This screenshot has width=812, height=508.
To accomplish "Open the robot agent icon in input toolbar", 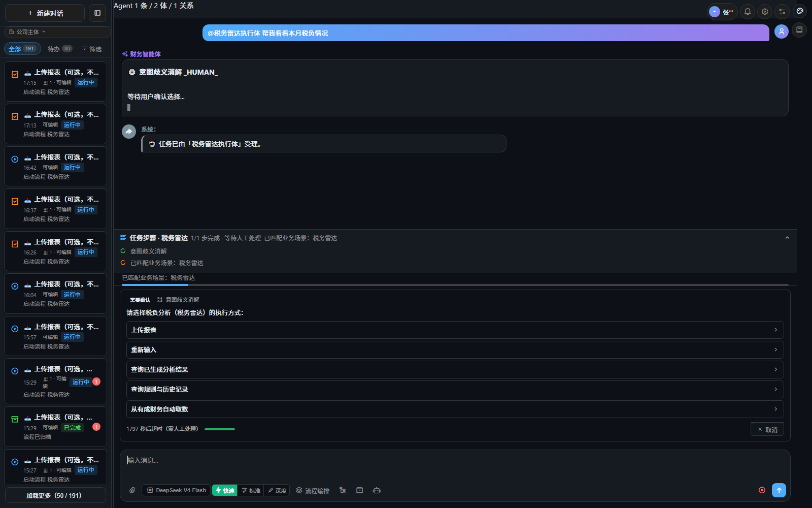I will [x=377, y=490].
